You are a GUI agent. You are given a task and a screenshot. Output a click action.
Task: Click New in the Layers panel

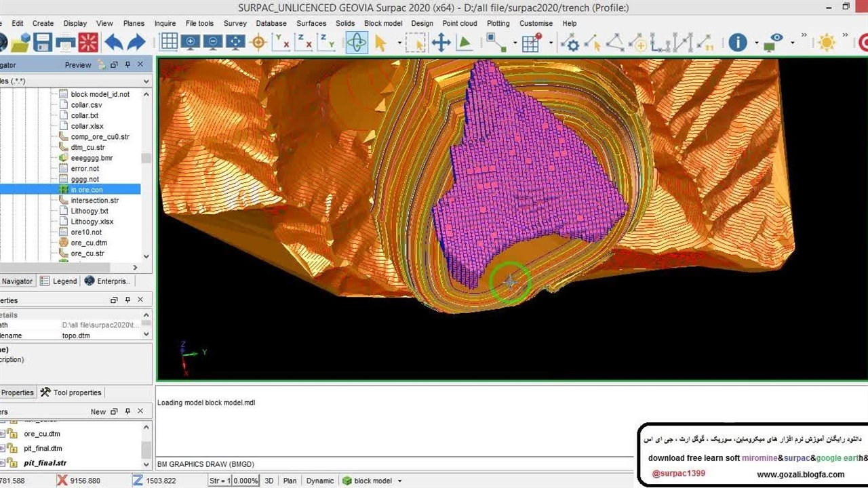click(x=98, y=411)
